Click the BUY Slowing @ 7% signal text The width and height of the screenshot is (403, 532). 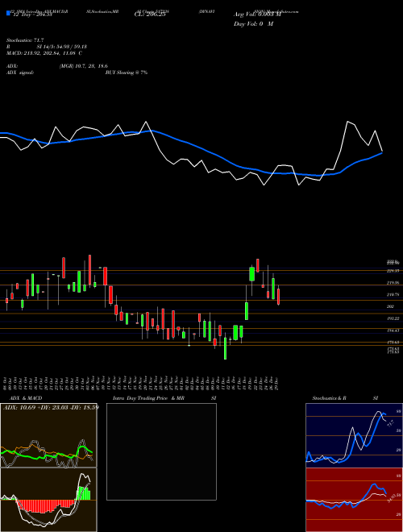pos(127,73)
